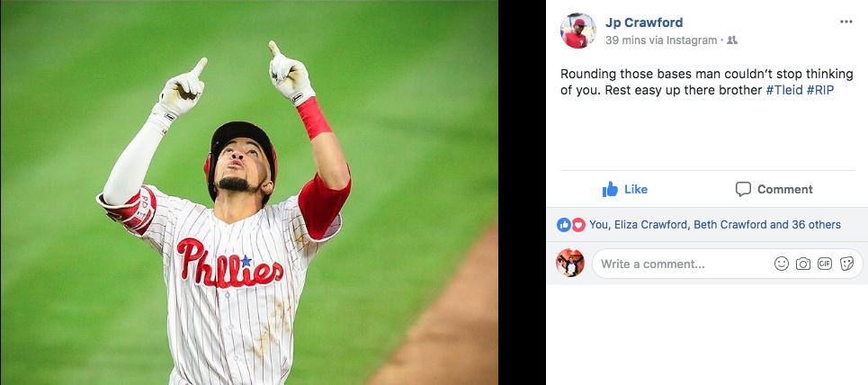Click the thumbs-up Like icon

click(610, 190)
